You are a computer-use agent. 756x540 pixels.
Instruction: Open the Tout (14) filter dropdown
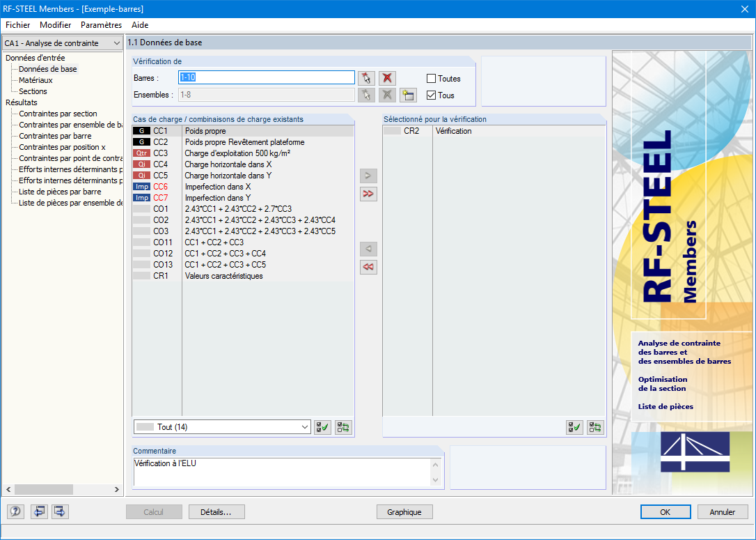(222, 427)
